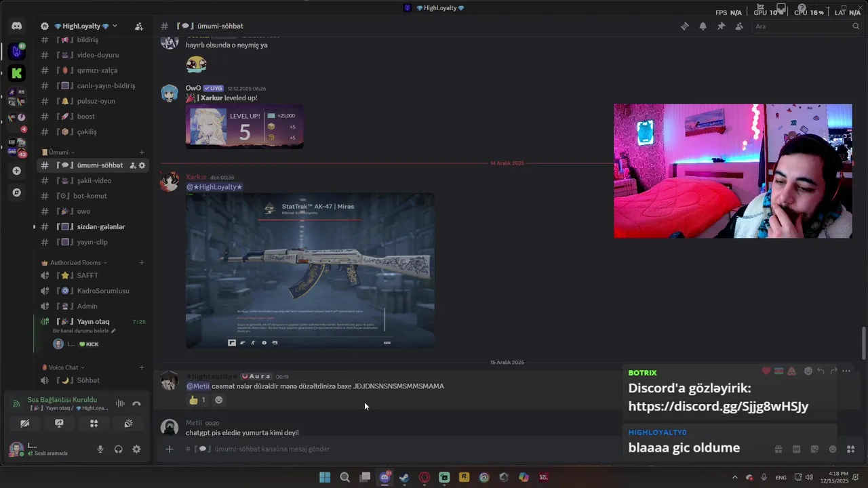
Task: Open the Threads icon in channel header
Action: [685, 26]
